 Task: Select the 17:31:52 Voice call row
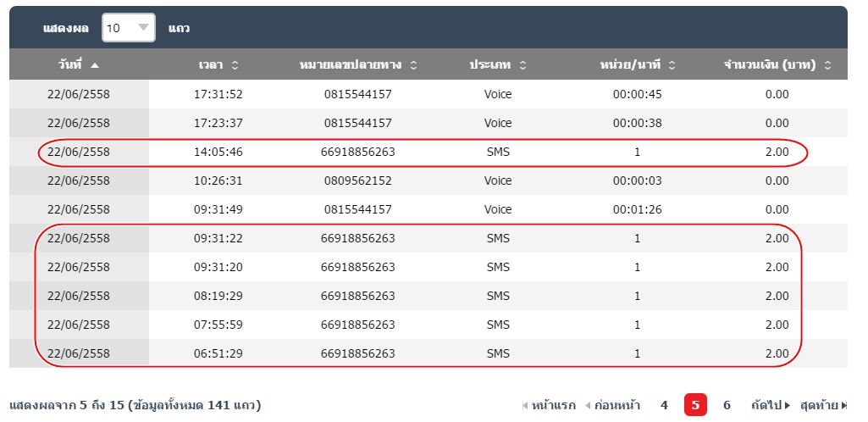pyautogui.click(x=423, y=94)
